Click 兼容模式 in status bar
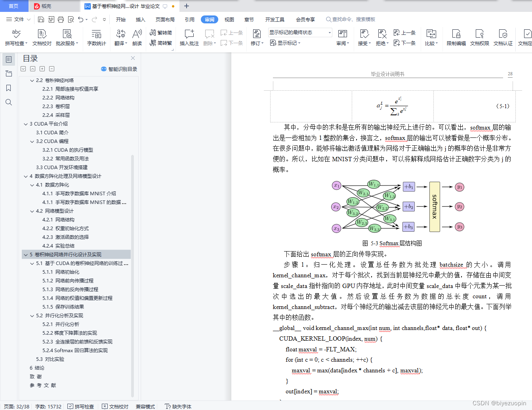The image size is (532, 410). [145, 406]
